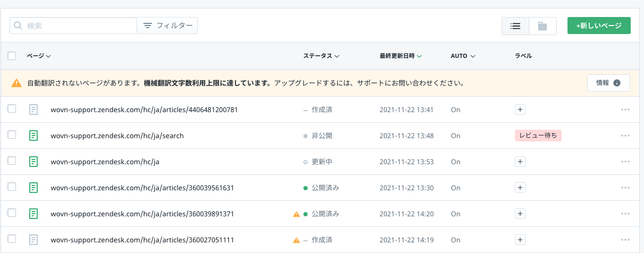
Task: Toggle the select-all checkbox in header
Action: click(12, 56)
